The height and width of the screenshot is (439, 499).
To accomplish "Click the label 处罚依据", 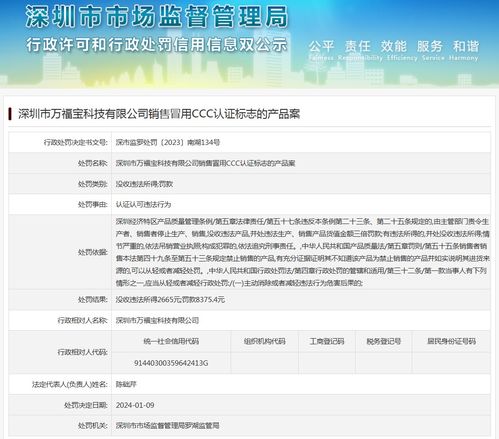I will [93, 252].
